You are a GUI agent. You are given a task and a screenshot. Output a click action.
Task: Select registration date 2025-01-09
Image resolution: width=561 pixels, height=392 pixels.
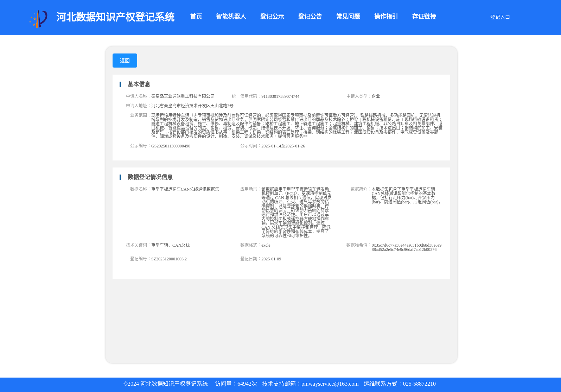point(271,259)
